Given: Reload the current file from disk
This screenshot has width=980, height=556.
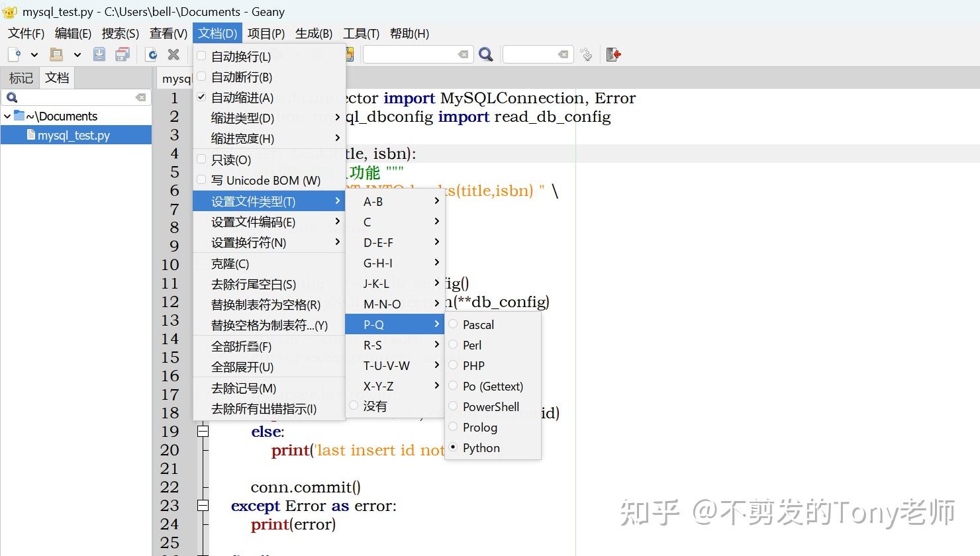Looking at the screenshot, I should coord(152,54).
